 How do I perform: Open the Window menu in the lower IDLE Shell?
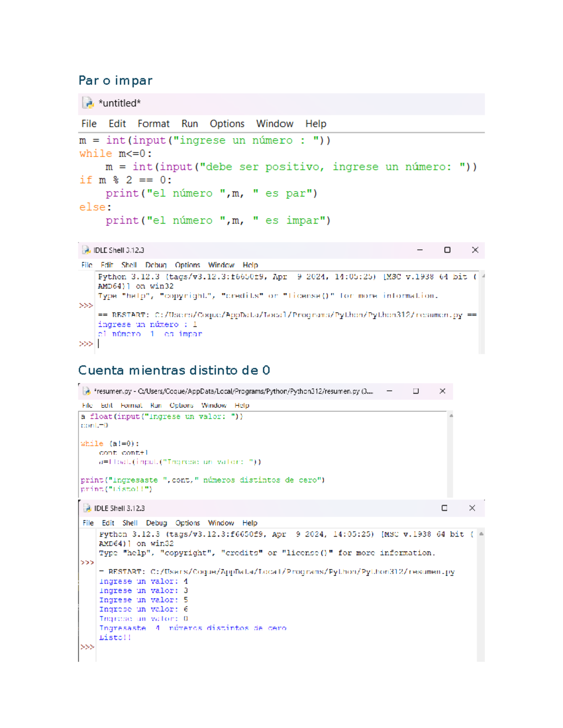click(221, 523)
